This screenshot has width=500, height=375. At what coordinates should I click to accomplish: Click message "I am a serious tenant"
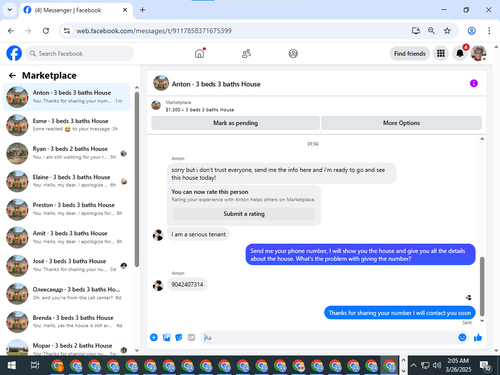pyautogui.click(x=198, y=234)
